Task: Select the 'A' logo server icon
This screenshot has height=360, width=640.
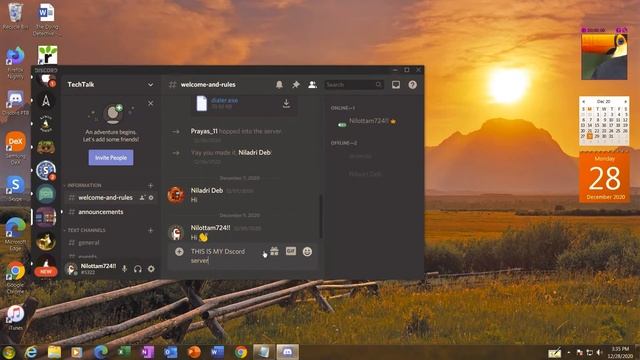Action: click(46, 100)
